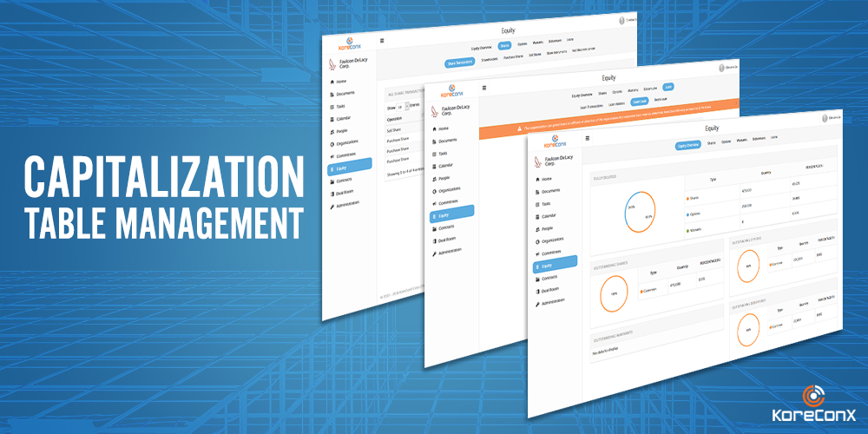868x434 pixels.
Task: Click the Administration wrench icon in the front window
Action: (x=536, y=305)
